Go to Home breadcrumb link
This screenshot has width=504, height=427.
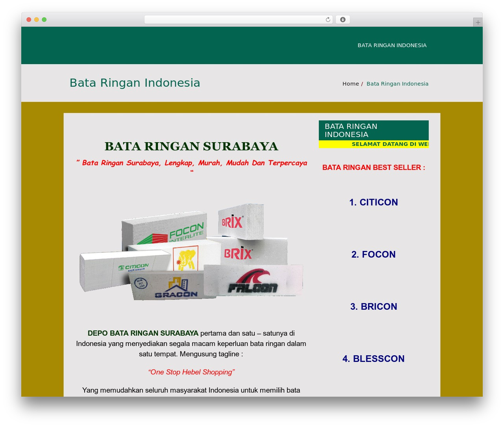pyautogui.click(x=350, y=84)
